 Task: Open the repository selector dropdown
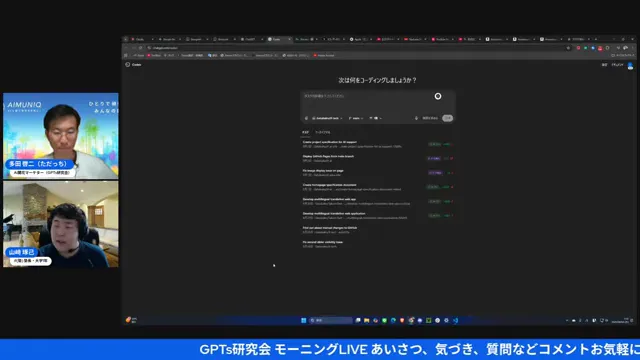327,118
